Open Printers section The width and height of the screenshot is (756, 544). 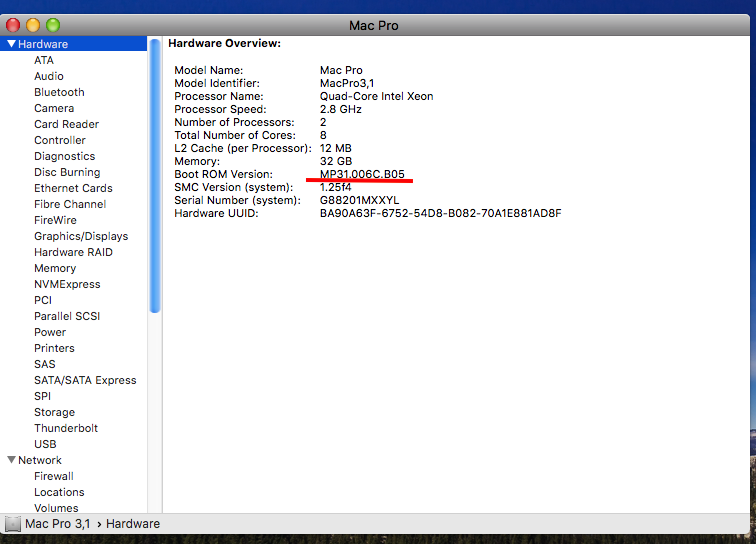[54, 348]
